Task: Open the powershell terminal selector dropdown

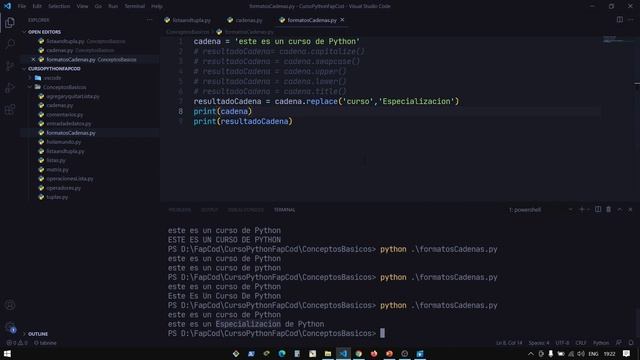Action: click(x=541, y=209)
